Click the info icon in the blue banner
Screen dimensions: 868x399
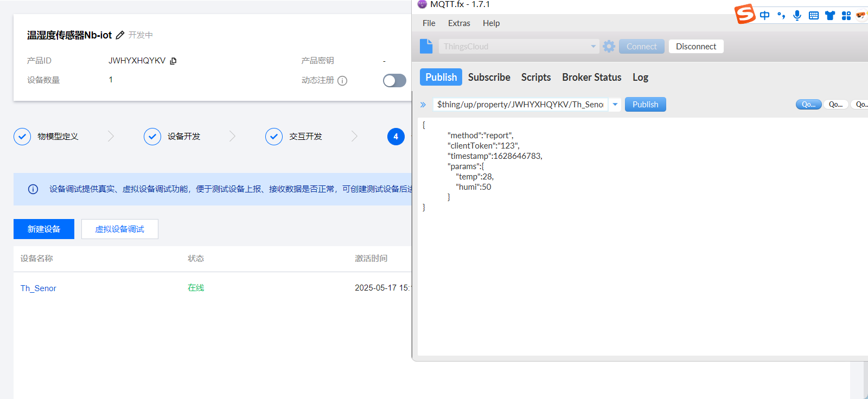(33, 189)
